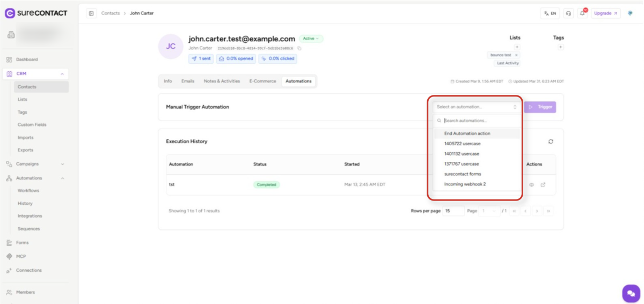The image size is (644, 304).
Task: Choose End Automation action option
Action: coord(477,134)
